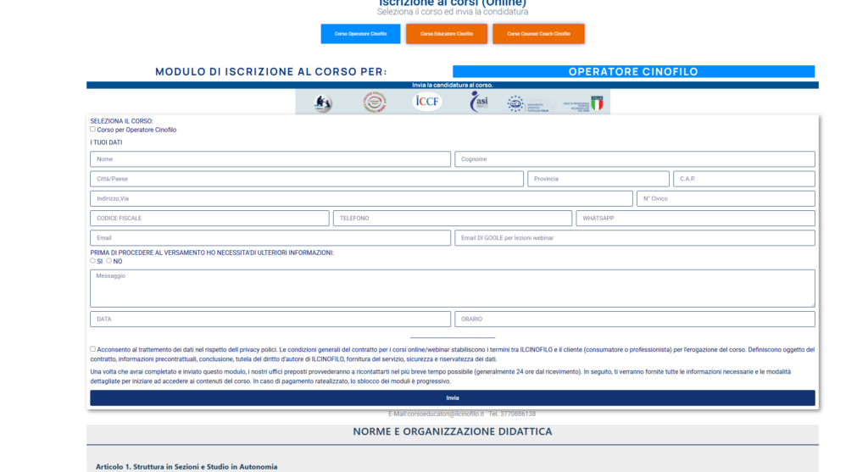Click the WHATSAPP field
868x472 pixels.
695,218
